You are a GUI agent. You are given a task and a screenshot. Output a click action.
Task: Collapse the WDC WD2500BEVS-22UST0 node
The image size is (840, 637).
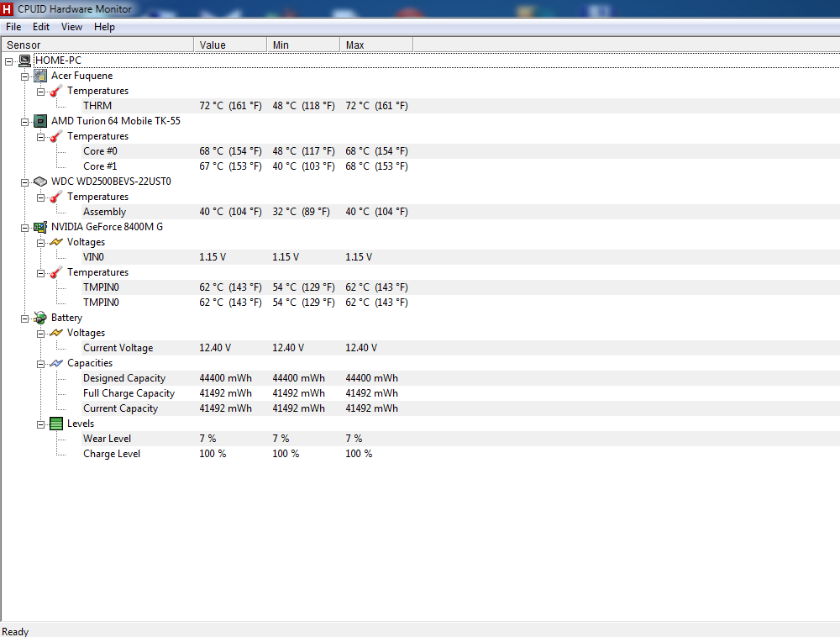point(24,182)
